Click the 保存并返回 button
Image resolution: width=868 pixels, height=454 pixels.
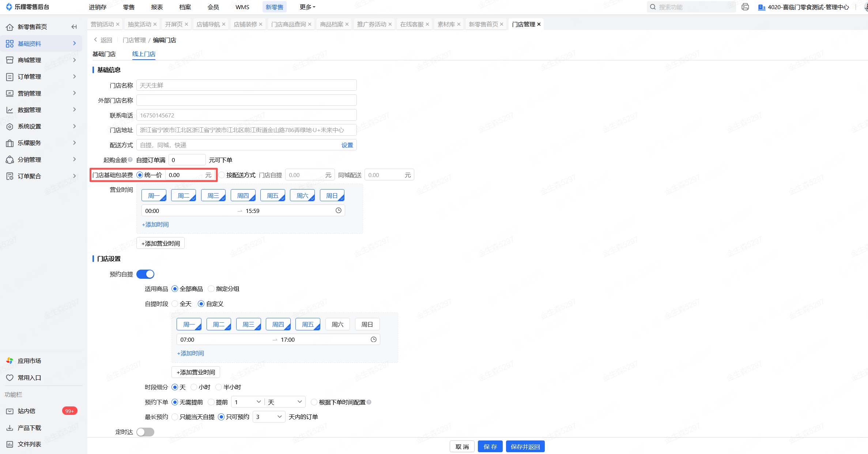point(525,447)
